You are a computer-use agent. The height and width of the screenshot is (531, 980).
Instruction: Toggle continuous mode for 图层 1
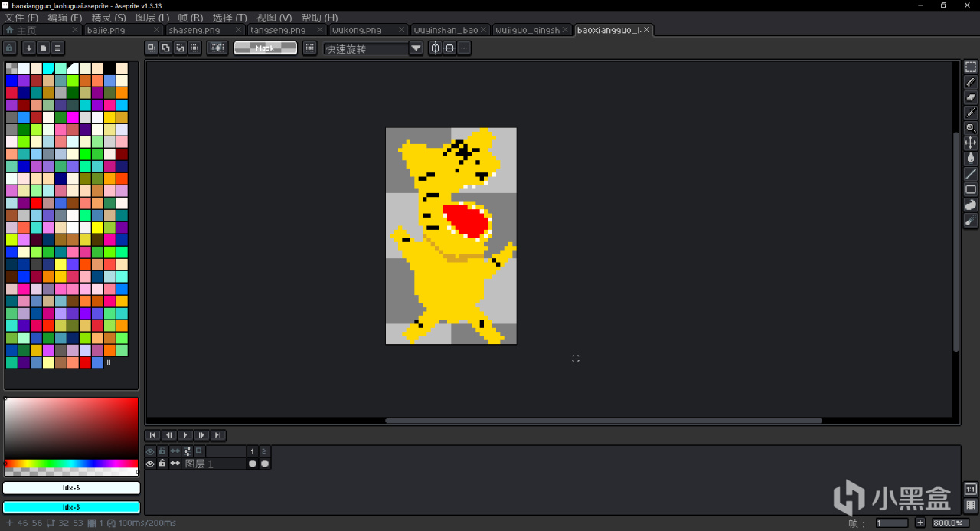[x=175, y=464]
